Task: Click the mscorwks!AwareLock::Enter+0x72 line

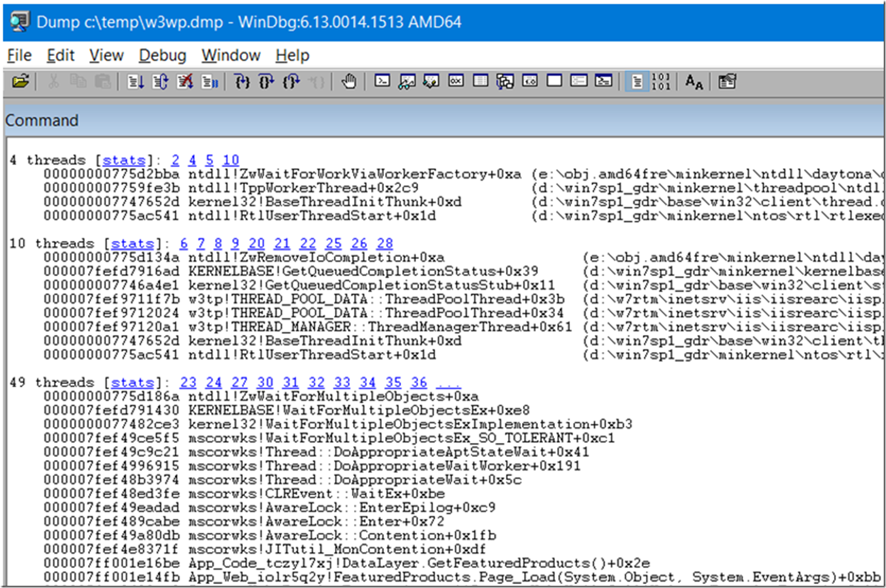Action: pyautogui.click(x=316, y=522)
